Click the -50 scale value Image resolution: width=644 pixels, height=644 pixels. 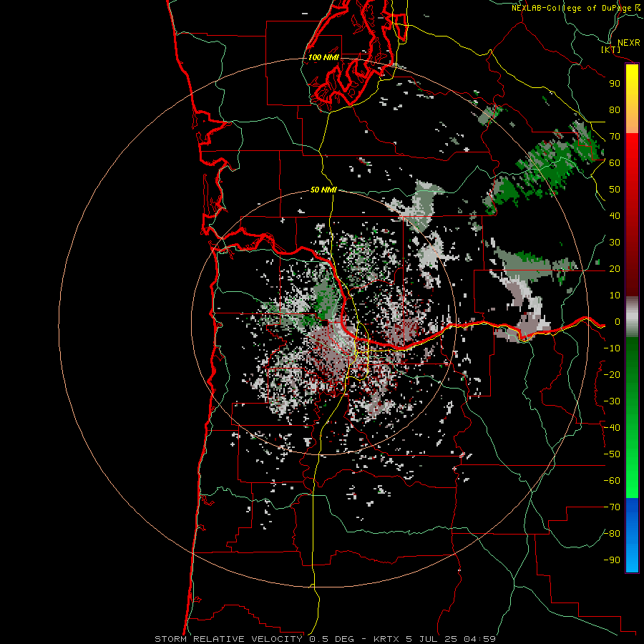pyautogui.click(x=612, y=454)
